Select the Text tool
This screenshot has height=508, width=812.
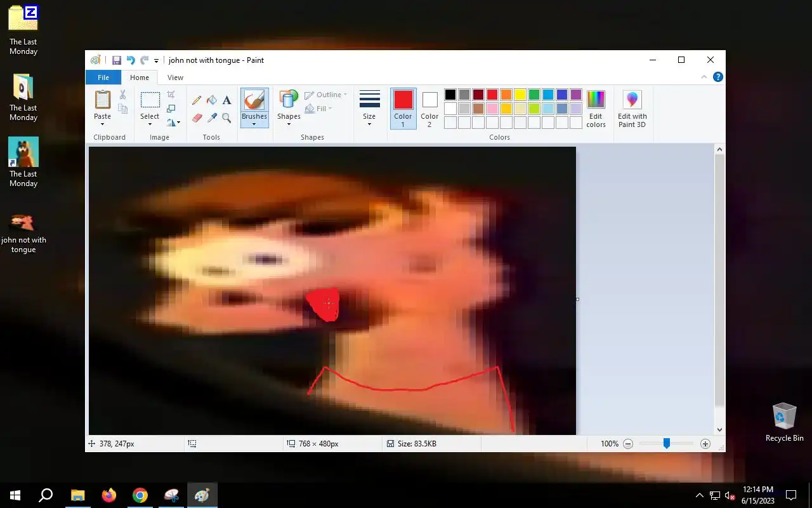click(226, 100)
